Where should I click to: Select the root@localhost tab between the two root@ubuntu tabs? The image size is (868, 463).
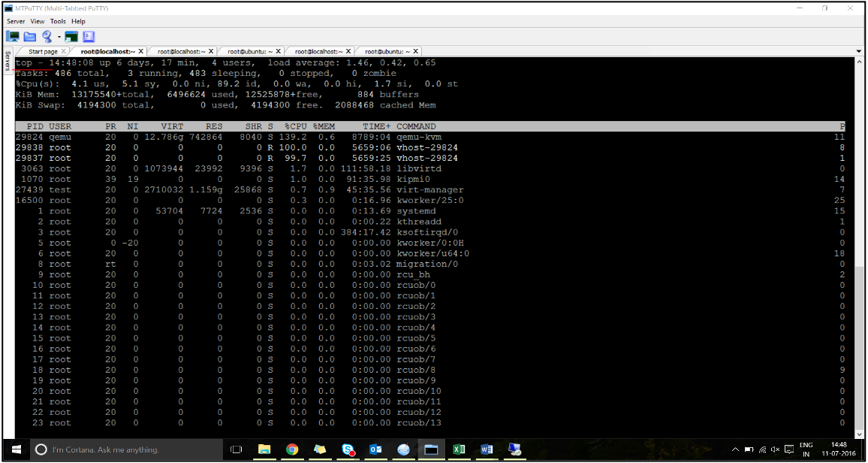(319, 51)
